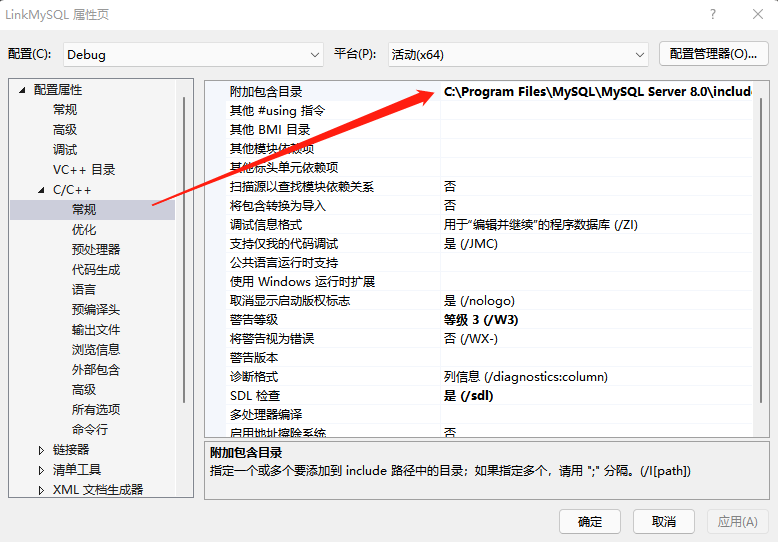This screenshot has height=542, width=778.
Task: Click the 警告等级 value 等级 3 (/W3)
Action: coord(481,320)
